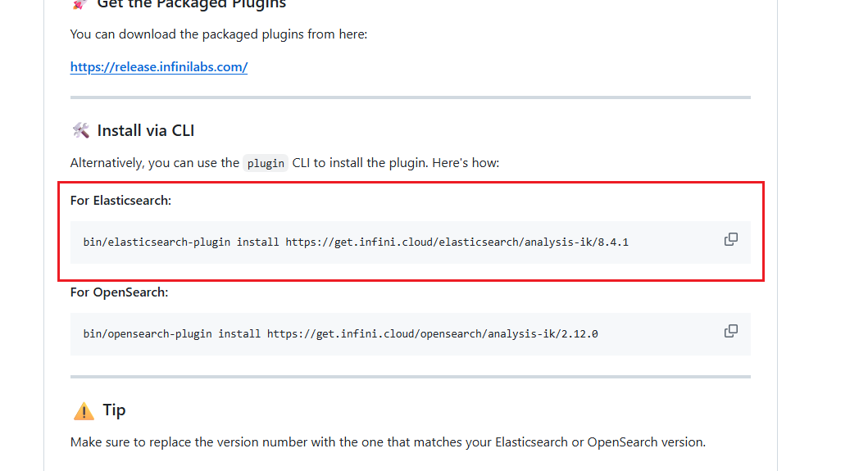Click the "Make sure to replace the version" paragraph
The image size is (868, 471).
[388, 442]
